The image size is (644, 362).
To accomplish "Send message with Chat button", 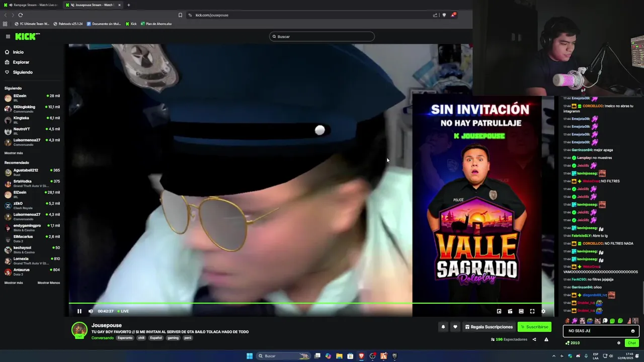I will pos(632,343).
